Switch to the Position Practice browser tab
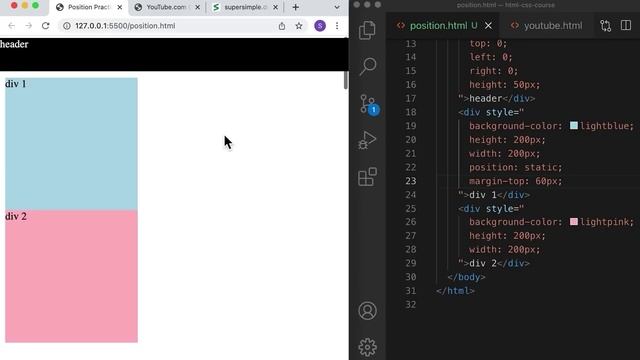Screen dimensions: 640x360 (89, 7)
